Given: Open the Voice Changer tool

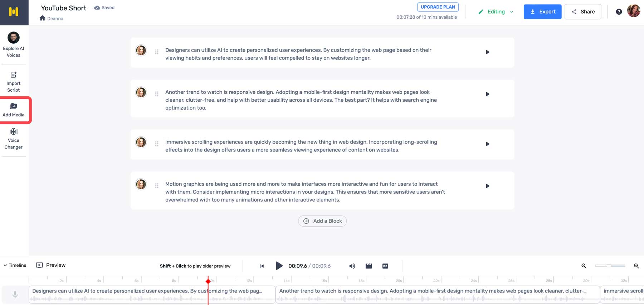Looking at the screenshot, I should pos(14,139).
